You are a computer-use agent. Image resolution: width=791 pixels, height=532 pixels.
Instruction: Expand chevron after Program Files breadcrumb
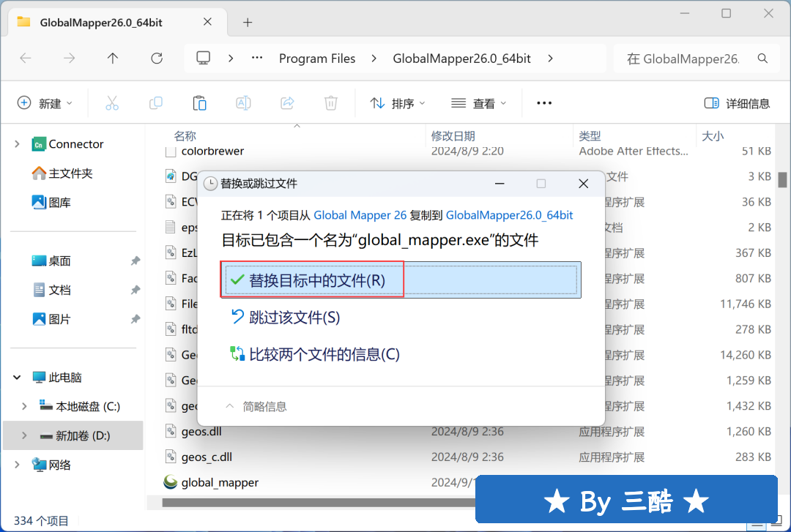(x=374, y=59)
